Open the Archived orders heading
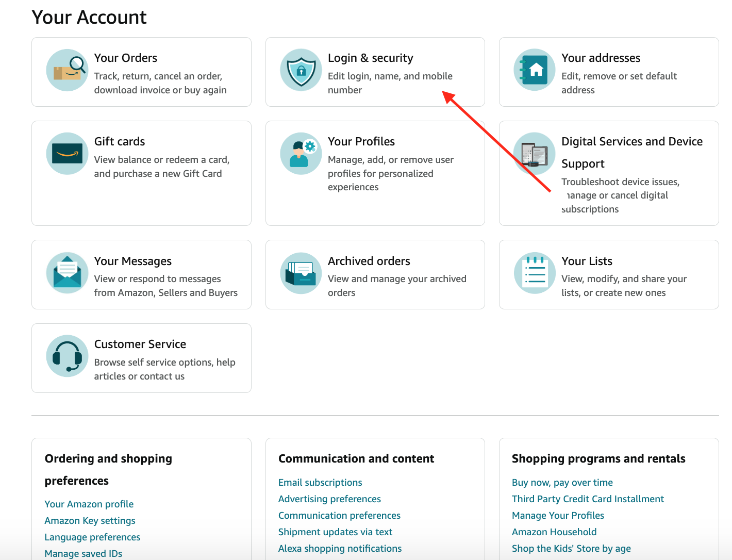Viewport: 732px width, 560px height. (x=369, y=261)
